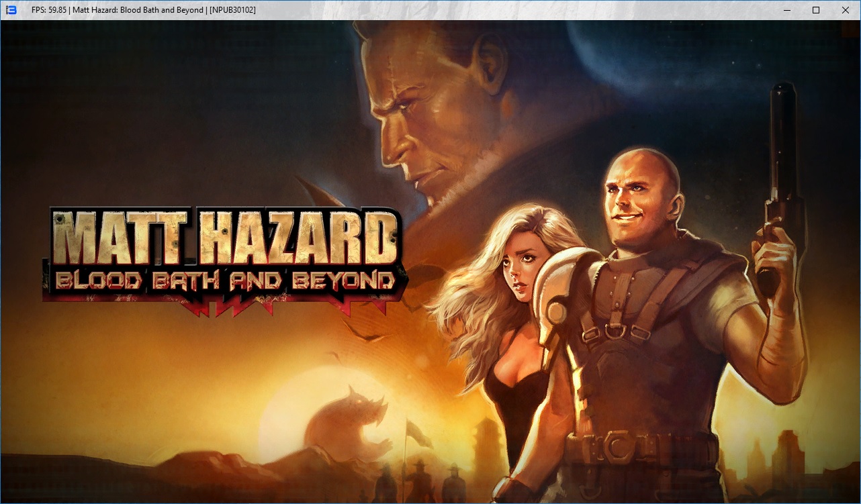
Task: Maximize the Matt Hazard game window
Action: coord(816,10)
